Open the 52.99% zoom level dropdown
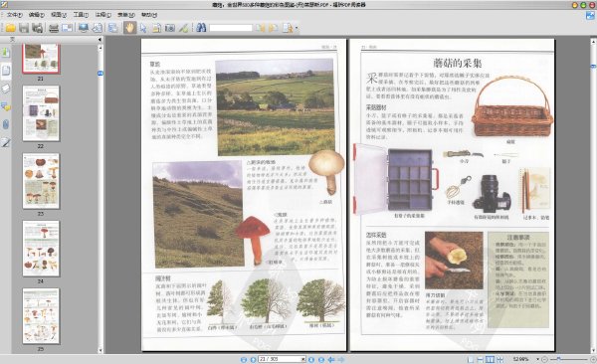This screenshot has height=364, width=597. pos(538,359)
